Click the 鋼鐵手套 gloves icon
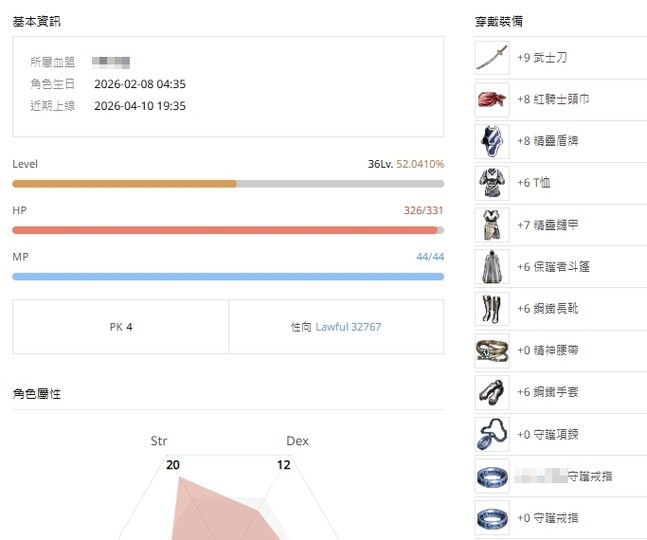The image size is (647, 540). 492,393
